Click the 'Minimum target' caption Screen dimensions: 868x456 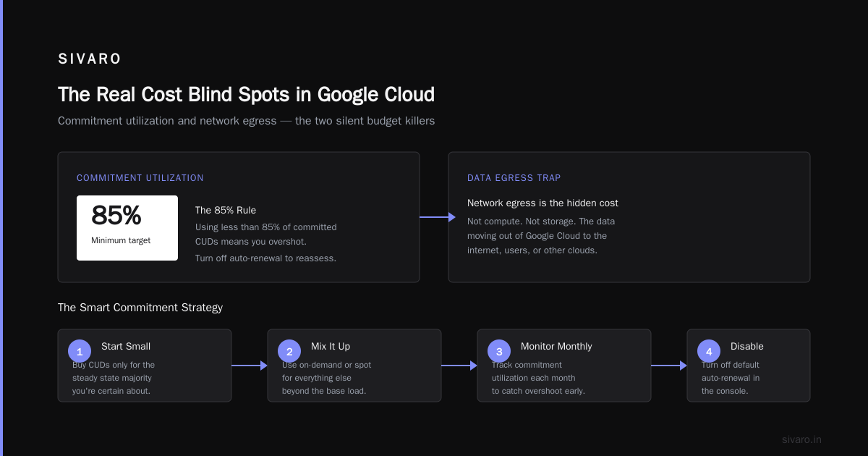pyautogui.click(x=121, y=240)
